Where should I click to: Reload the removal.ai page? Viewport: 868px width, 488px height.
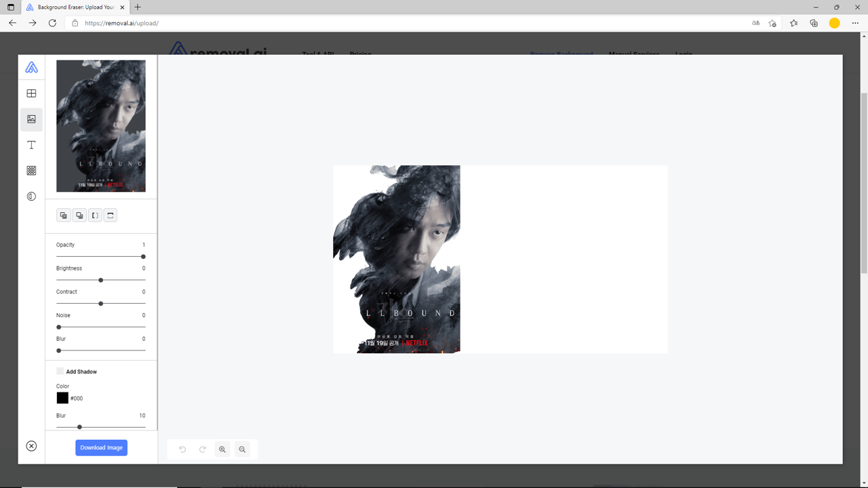52,23
